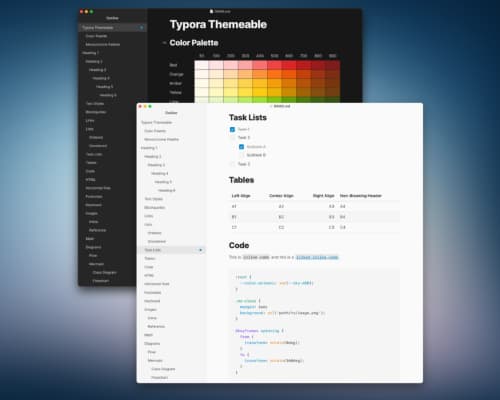Click the Task Lists heading

coord(248,118)
